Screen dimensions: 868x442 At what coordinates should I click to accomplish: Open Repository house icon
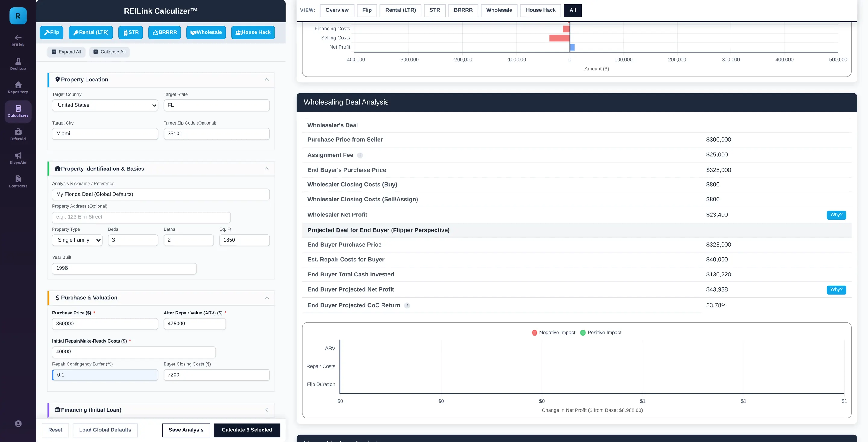(x=18, y=85)
